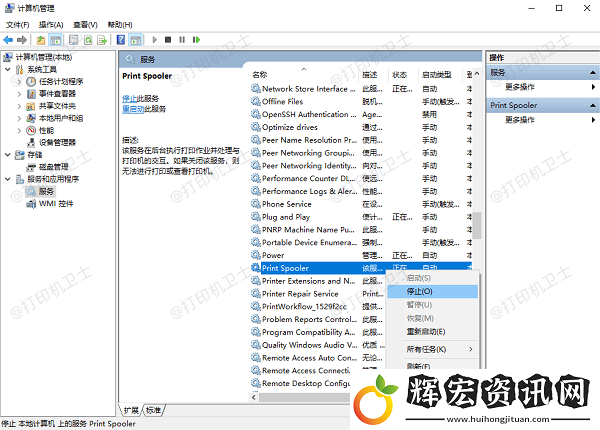600x430 pixels.
Task: Select the Phone Service row
Action: point(361,204)
